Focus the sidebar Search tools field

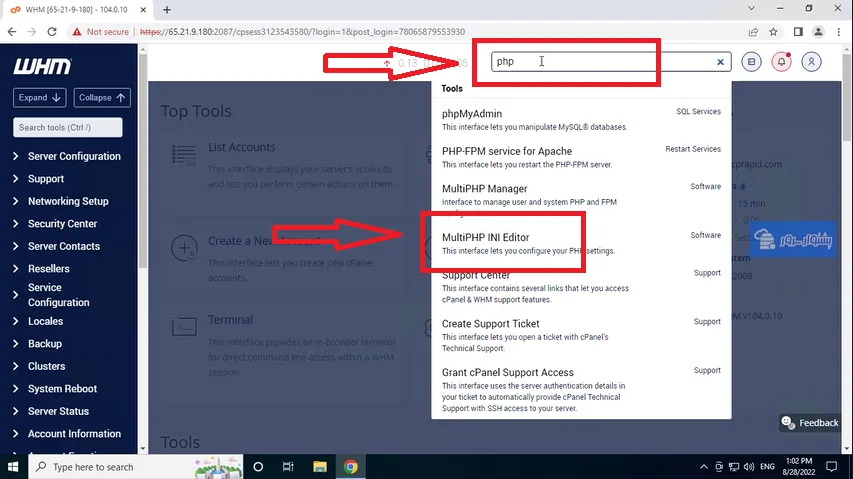point(67,127)
